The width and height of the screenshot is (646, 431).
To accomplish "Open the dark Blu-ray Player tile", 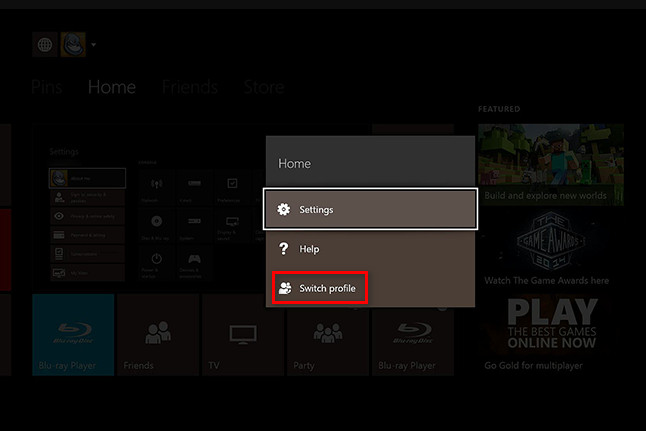I will pos(412,341).
